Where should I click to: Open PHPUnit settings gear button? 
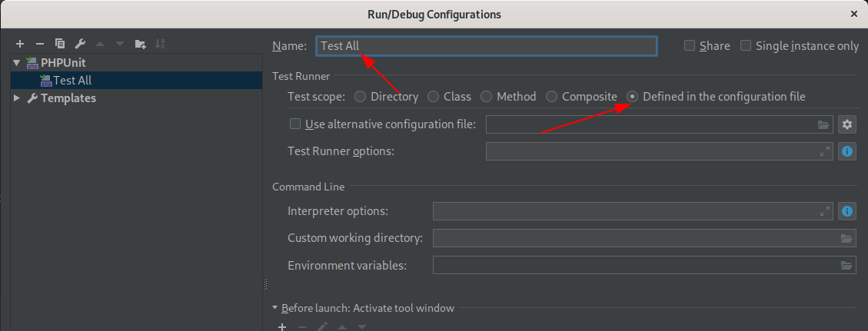(x=847, y=124)
